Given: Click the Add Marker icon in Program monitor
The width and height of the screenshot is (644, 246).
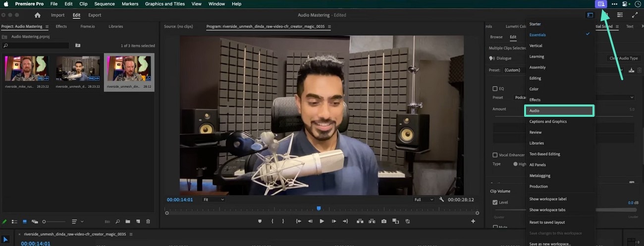Looking at the screenshot, I should click(260, 221).
